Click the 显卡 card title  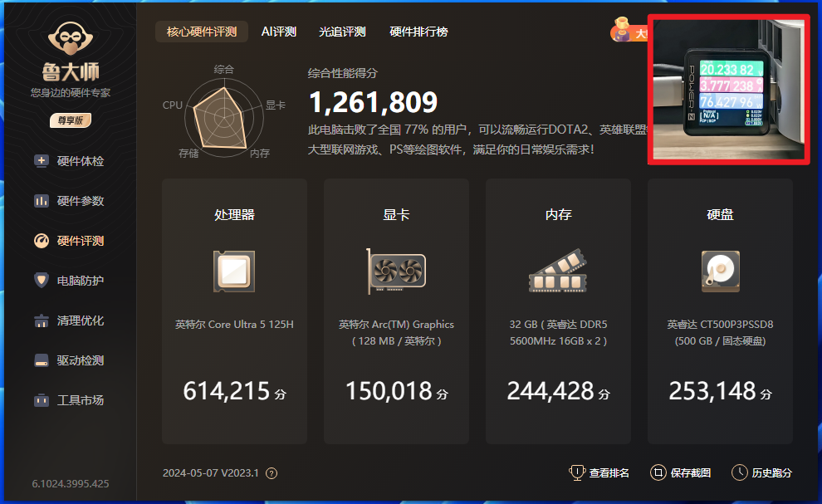click(396, 214)
